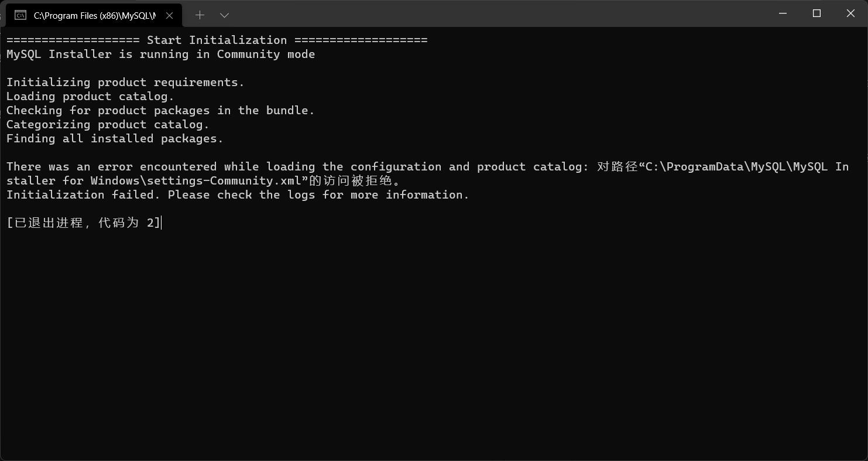Screen dimensions: 868x461
Task: Click the 'Initializing product requirements.' line
Action: click(125, 82)
